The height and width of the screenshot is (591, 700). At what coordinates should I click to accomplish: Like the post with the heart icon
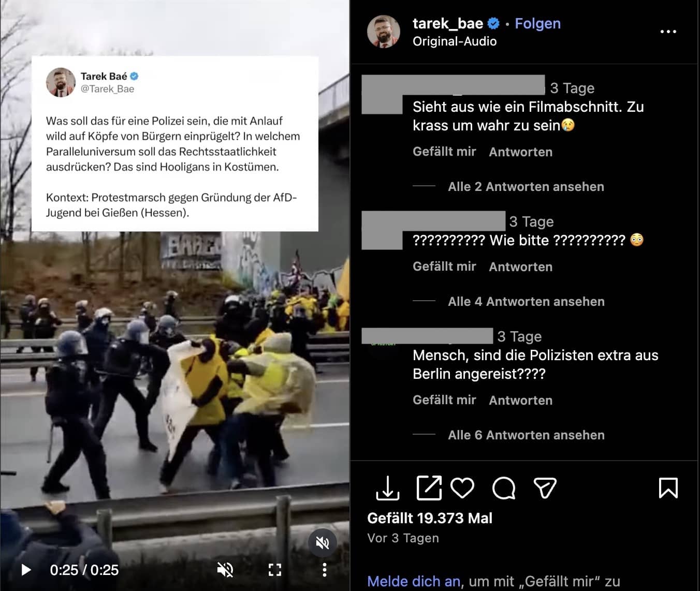(x=462, y=488)
